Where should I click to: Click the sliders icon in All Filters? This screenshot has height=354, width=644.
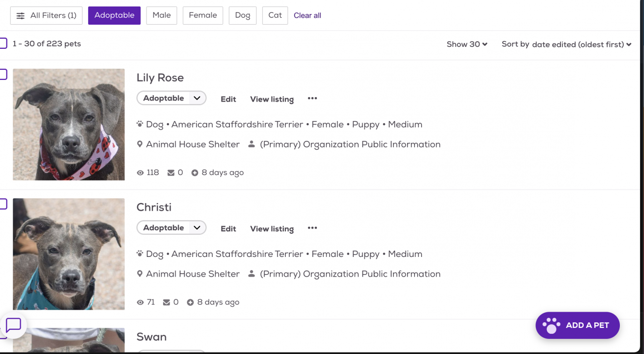(21, 16)
